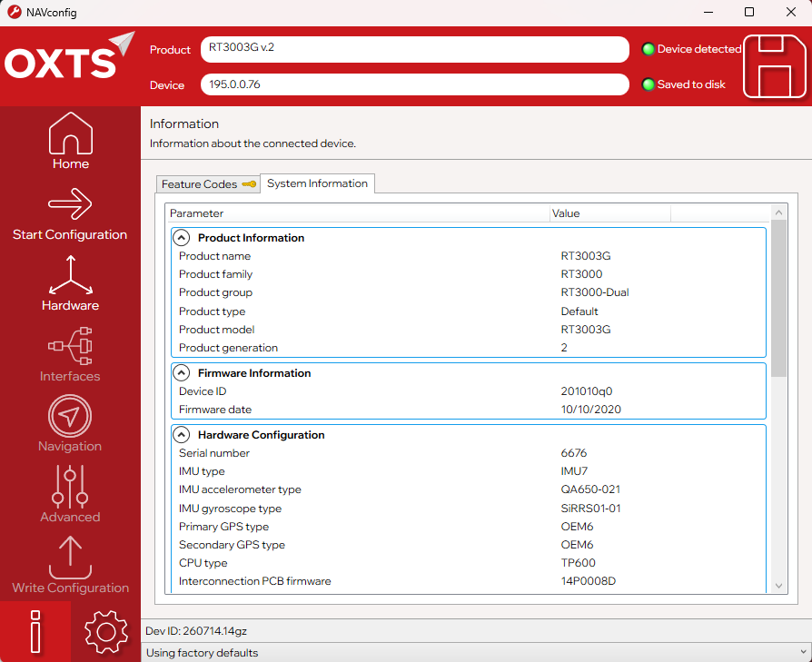Click the value TP600
Screen dimensions: 812x662
point(578,563)
